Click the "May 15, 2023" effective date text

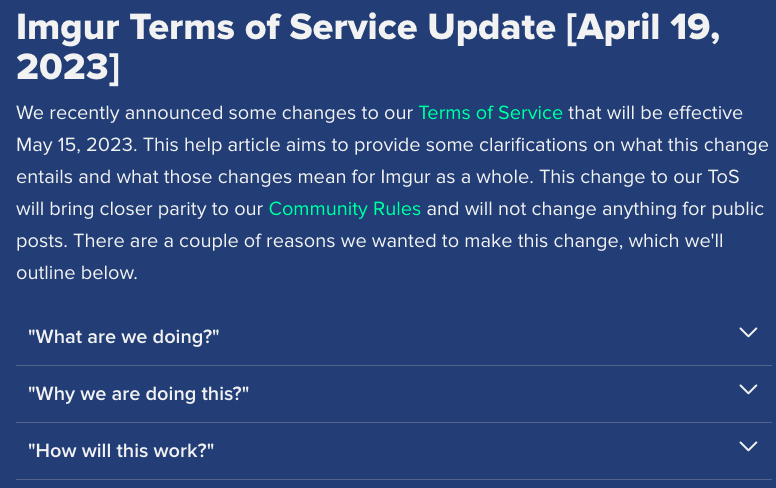pos(76,145)
